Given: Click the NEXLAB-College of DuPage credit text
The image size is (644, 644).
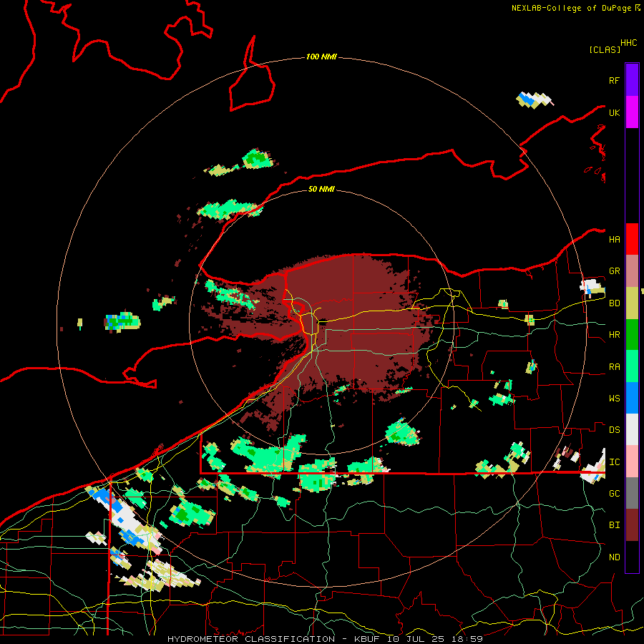Looking at the screenshot, I should pos(571,8).
